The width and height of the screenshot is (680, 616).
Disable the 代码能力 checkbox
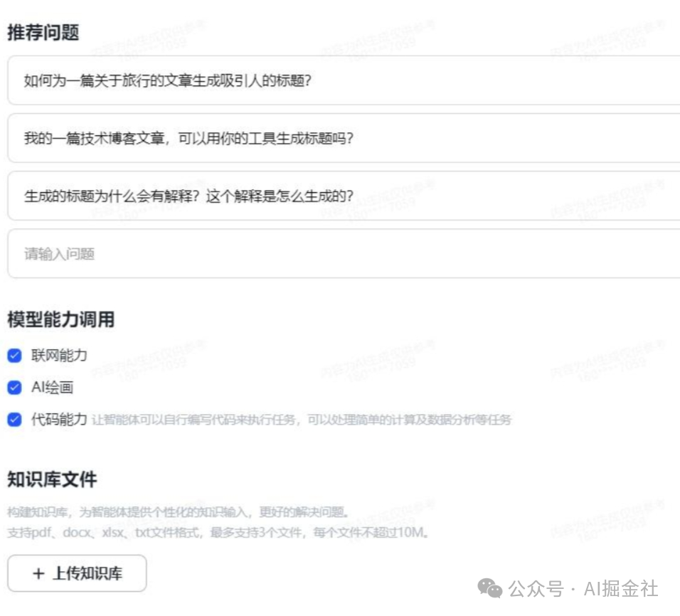[15, 420]
